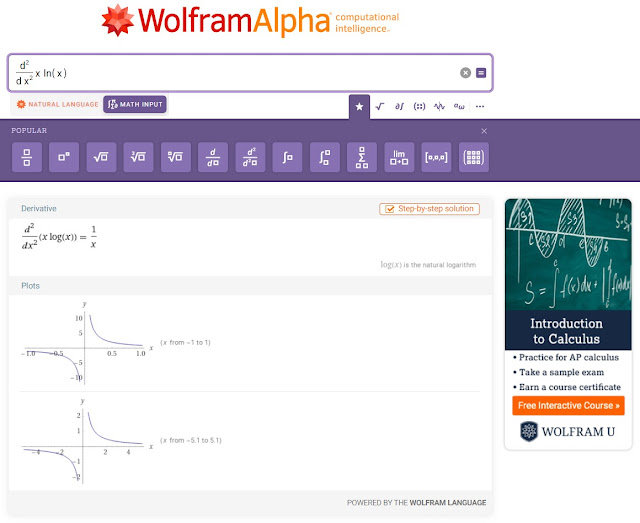Insert an indefinite integral template

point(287,157)
